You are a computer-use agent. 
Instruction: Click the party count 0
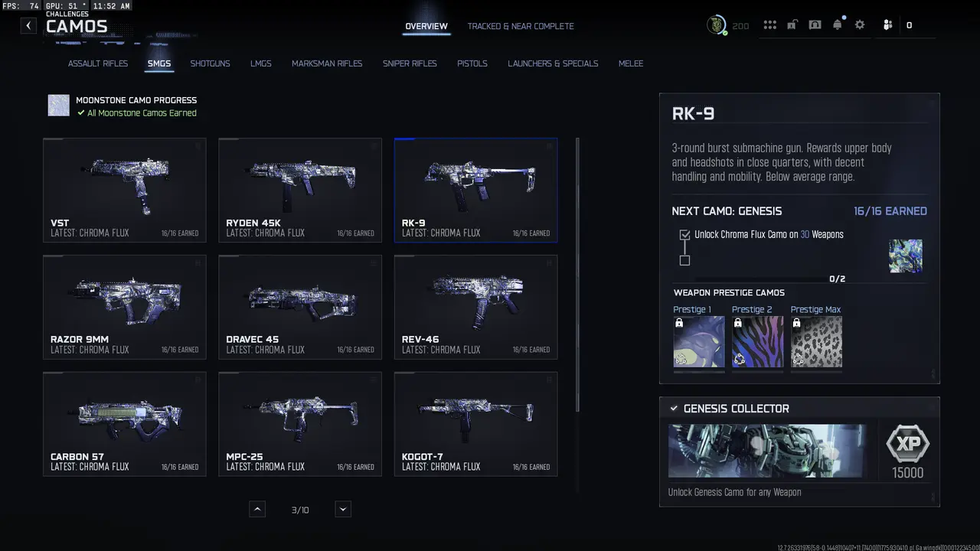click(909, 25)
